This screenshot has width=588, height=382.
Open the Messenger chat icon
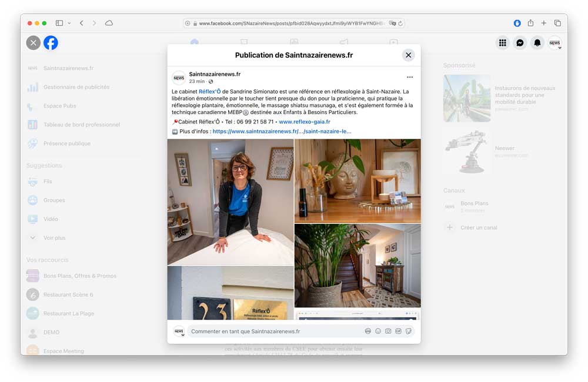tap(520, 43)
